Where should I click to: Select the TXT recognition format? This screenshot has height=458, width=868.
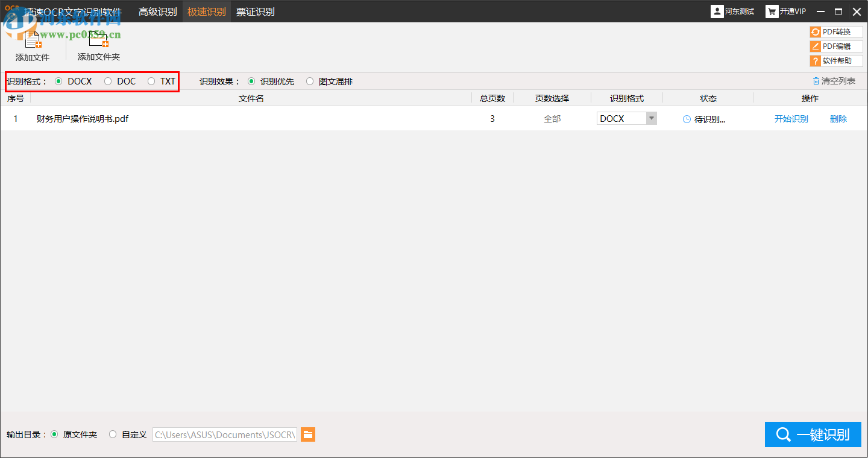(x=151, y=81)
